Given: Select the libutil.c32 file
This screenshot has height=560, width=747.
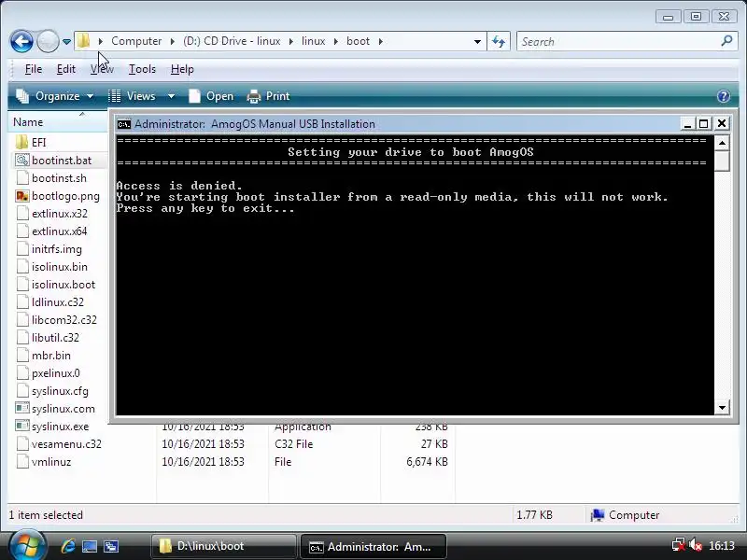Looking at the screenshot, I should tap(48, 338).
